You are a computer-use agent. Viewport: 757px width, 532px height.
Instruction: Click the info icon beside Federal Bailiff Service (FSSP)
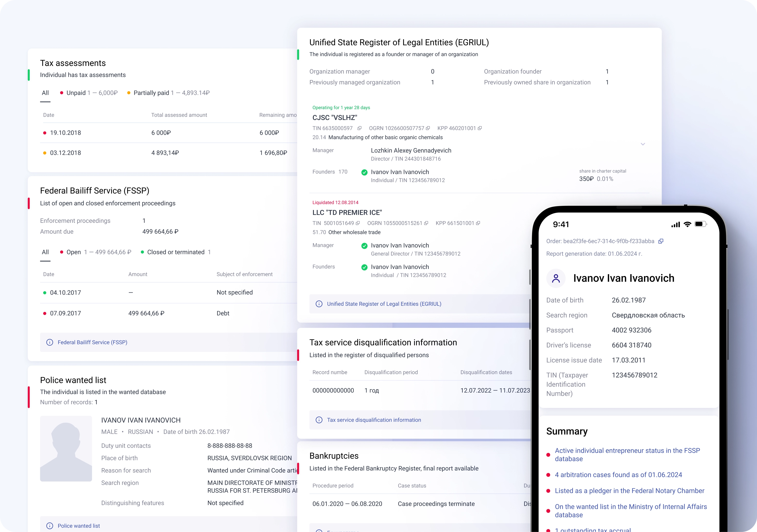point(50,342)
